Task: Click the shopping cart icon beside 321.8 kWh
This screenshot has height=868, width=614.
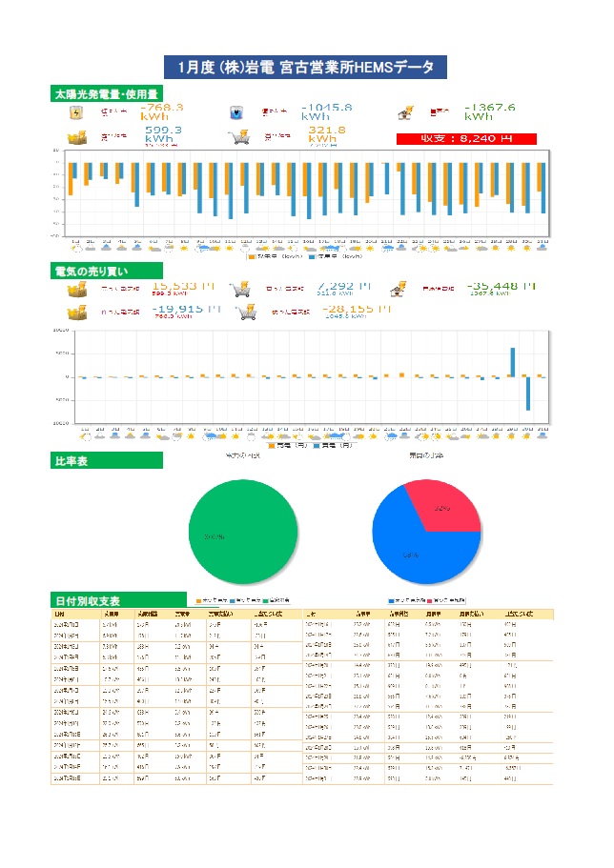Action: (237, 137)
